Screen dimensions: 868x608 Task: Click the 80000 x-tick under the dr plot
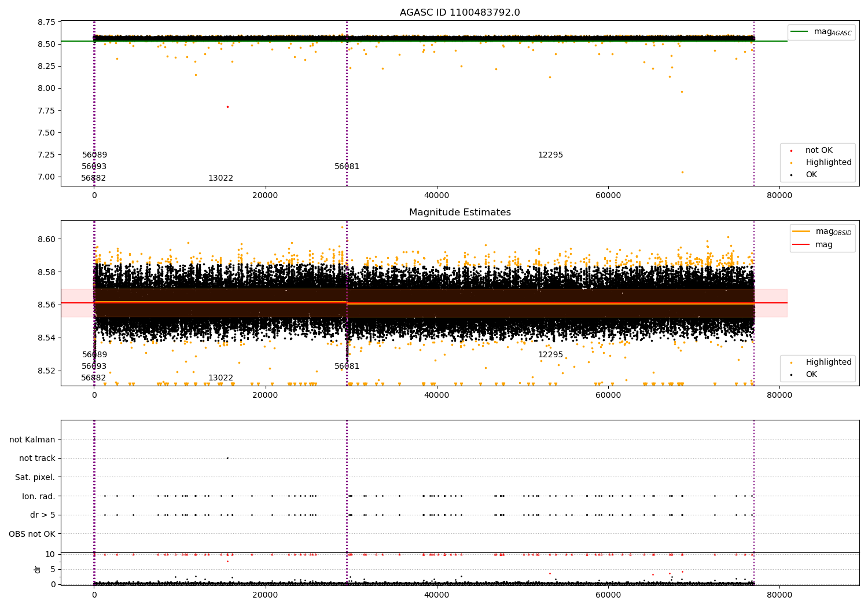(779, 595)
